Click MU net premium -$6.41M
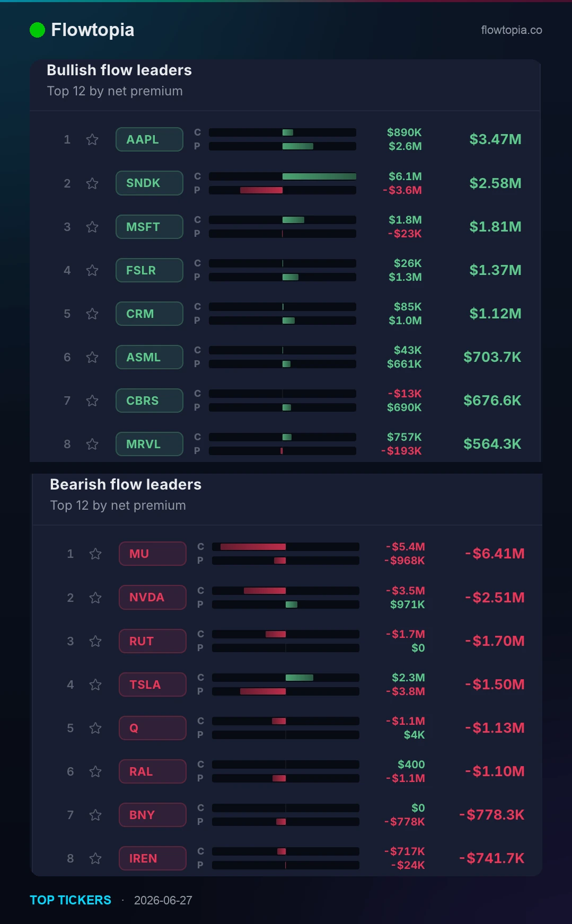This screenshot has height=924, width=572. 495,554
